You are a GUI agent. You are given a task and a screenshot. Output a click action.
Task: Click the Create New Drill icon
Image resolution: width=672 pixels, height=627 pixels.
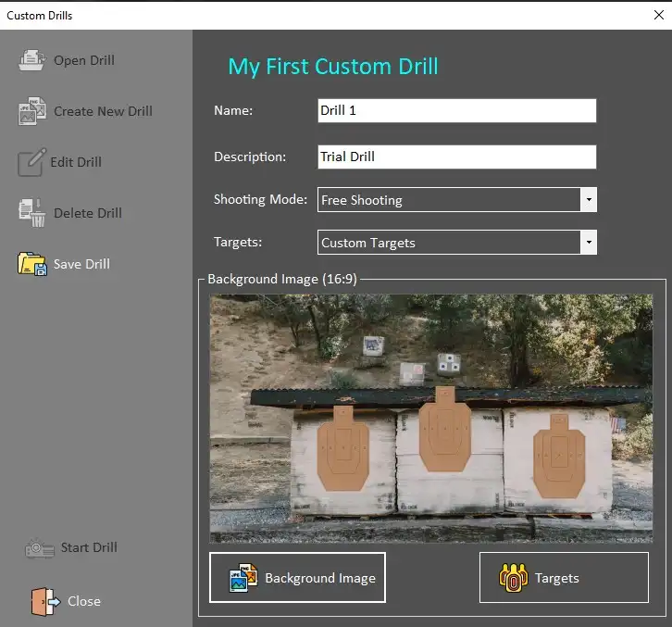[x=32, y=111]
